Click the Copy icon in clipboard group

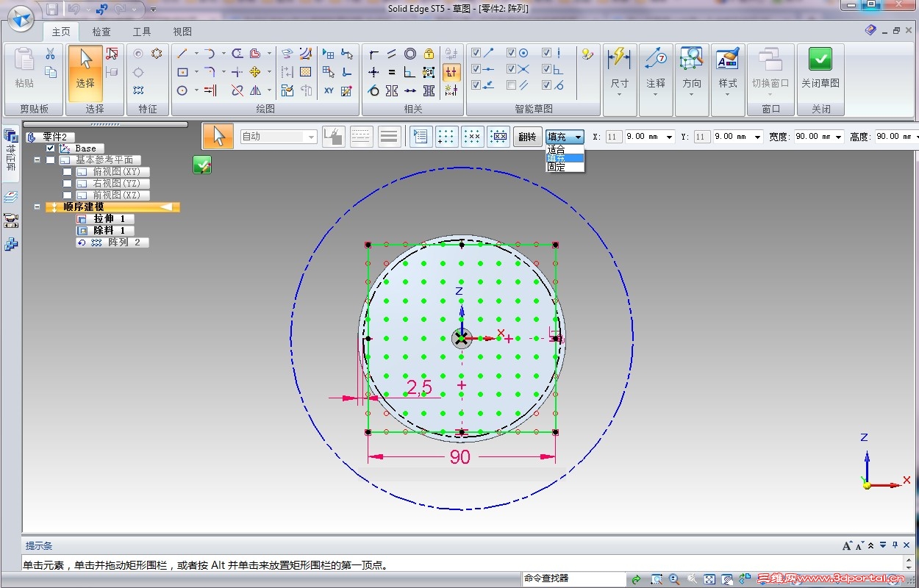[50, 72]
